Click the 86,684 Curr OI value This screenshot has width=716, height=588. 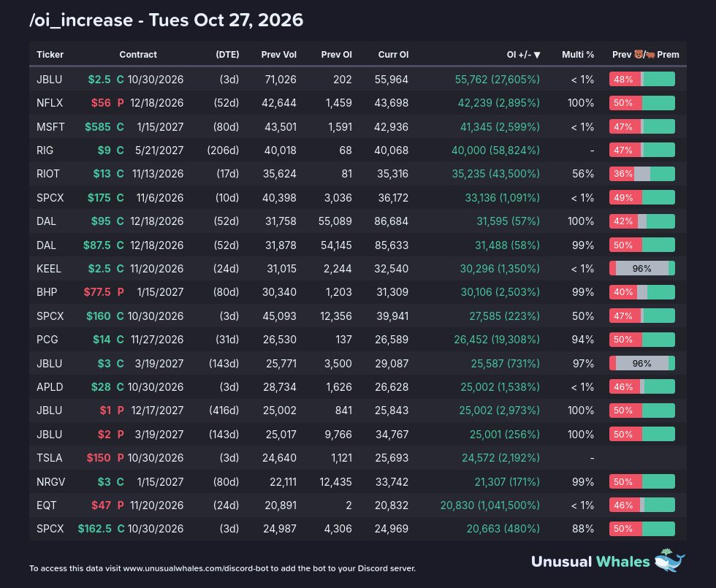392,221
